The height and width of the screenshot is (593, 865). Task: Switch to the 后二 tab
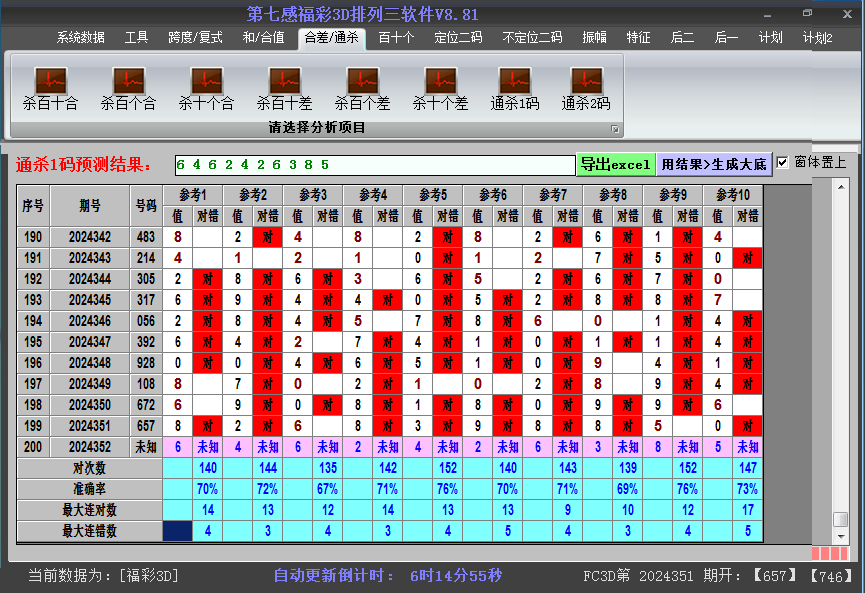click(682, 38)
